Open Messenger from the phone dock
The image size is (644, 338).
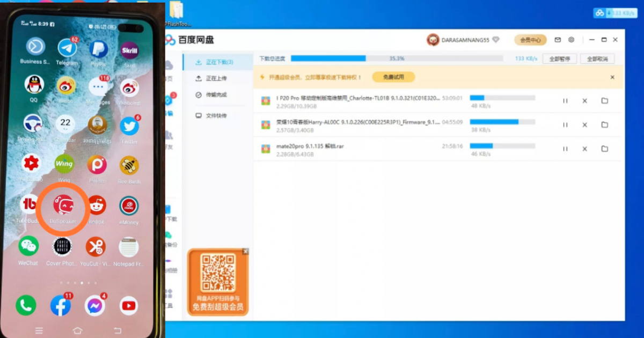point(95,306)
